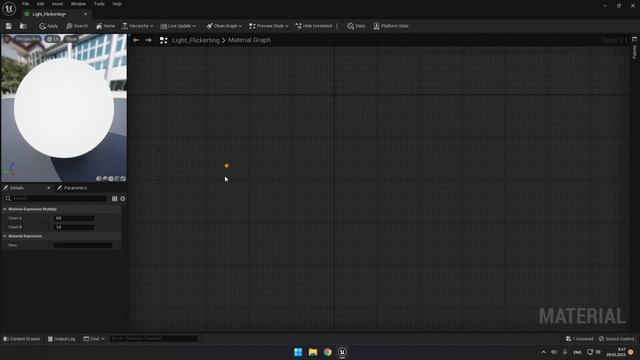This screenshot has height=360, width=640.
Task: Click the 1 Unsaved indicator
Action: pos(580,339)
